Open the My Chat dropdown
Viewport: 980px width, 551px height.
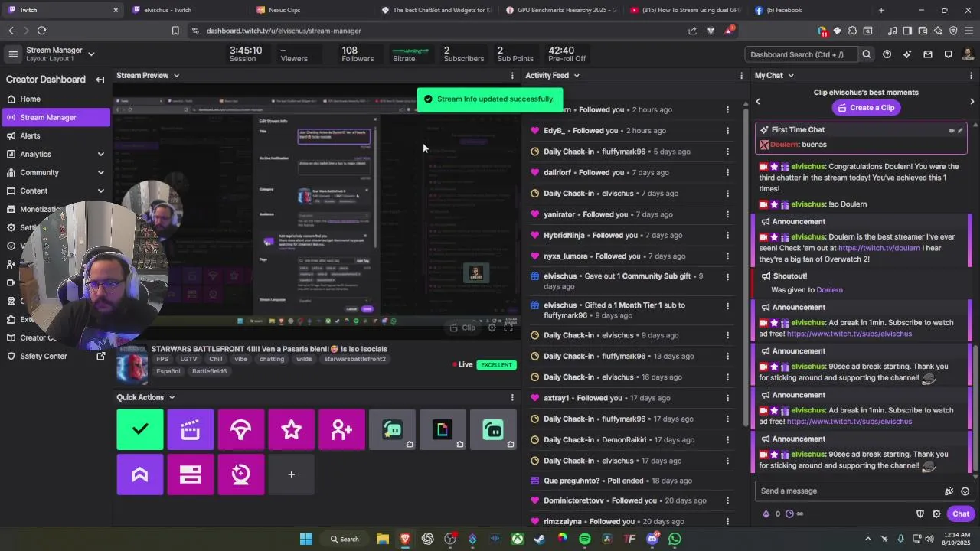tap(791, 76)
